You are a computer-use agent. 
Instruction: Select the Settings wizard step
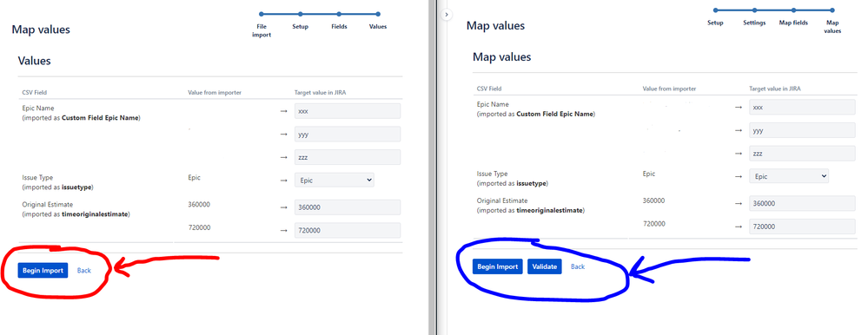click(754, 23)
